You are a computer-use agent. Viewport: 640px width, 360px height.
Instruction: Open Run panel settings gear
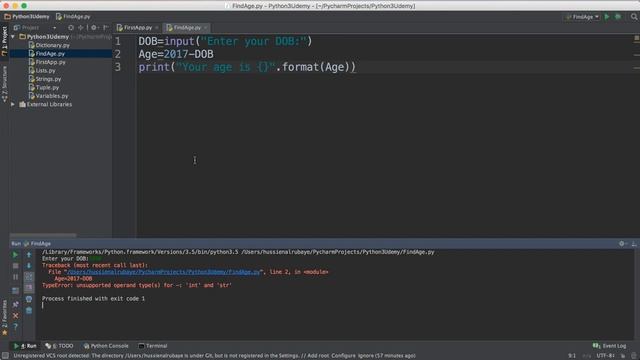pos(622,243)
